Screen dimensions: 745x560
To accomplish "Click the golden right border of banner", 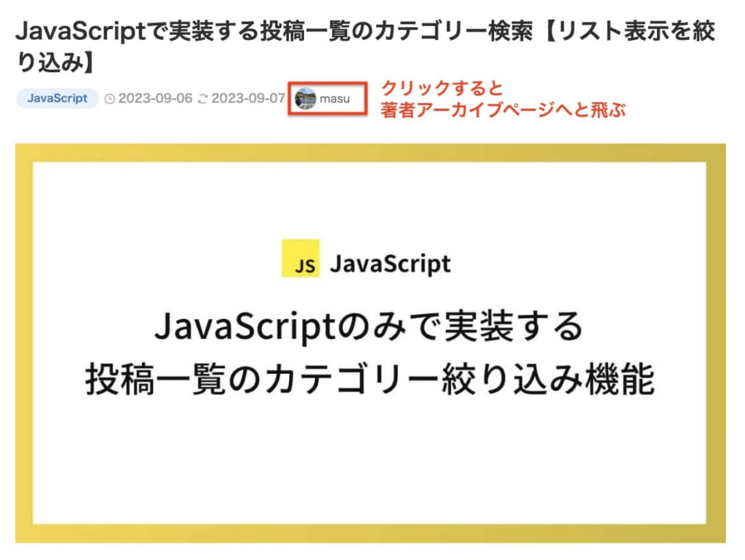I will [x=716, y=342].
